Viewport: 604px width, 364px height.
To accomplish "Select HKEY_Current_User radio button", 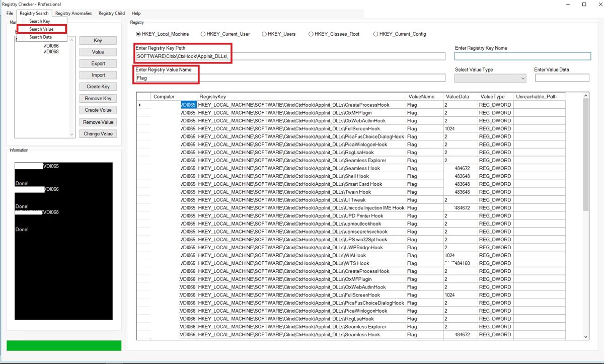I will [x=225, y=34].
